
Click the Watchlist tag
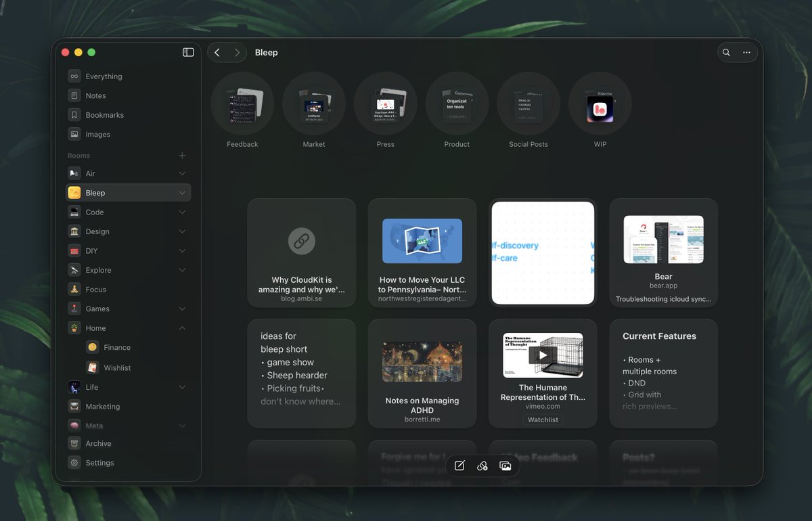click(543, 420)
